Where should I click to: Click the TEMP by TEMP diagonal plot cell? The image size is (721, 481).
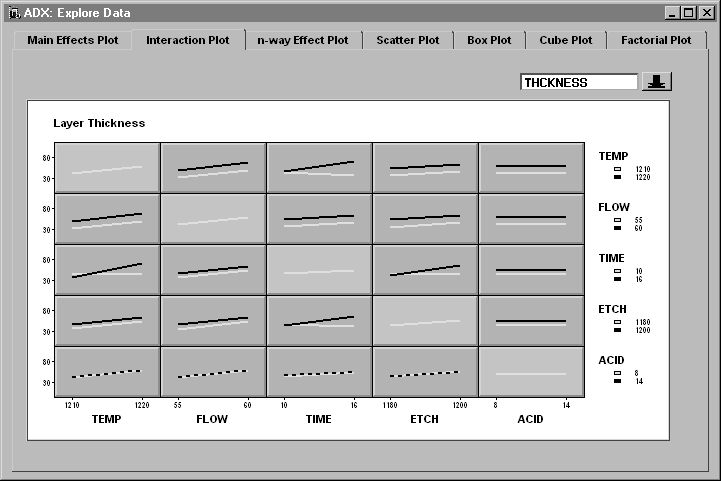(x=107, y=168)
